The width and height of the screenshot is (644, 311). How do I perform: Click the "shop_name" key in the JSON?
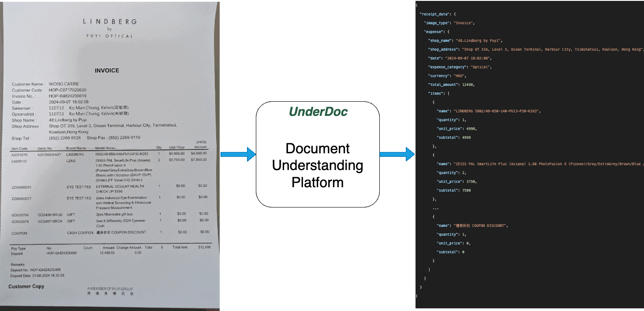pyautogui.click(x=440, y=41)
